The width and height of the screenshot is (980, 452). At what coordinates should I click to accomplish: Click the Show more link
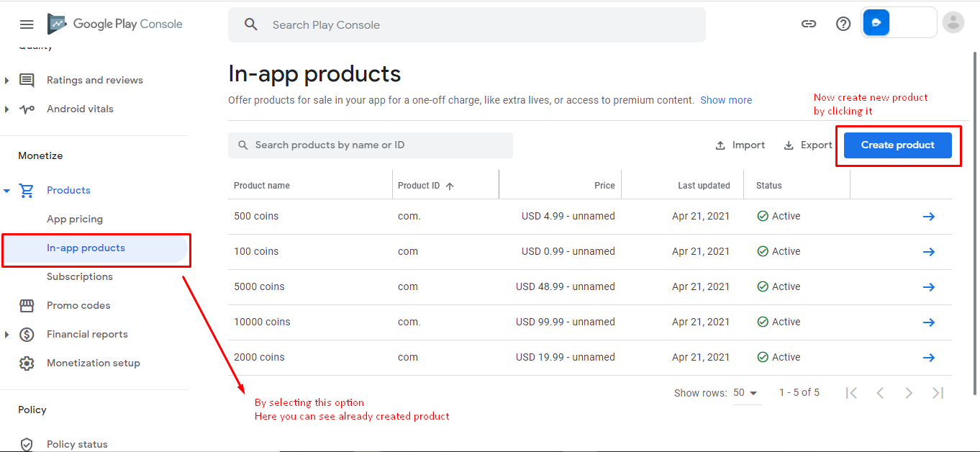(726, 100)
